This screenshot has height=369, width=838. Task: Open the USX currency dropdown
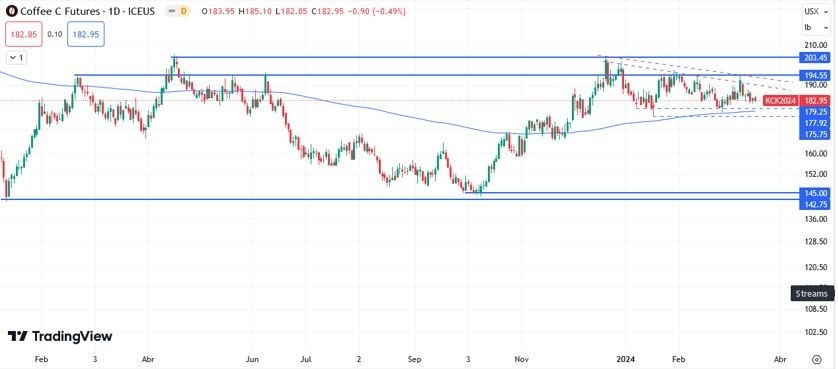pos(816,11)
